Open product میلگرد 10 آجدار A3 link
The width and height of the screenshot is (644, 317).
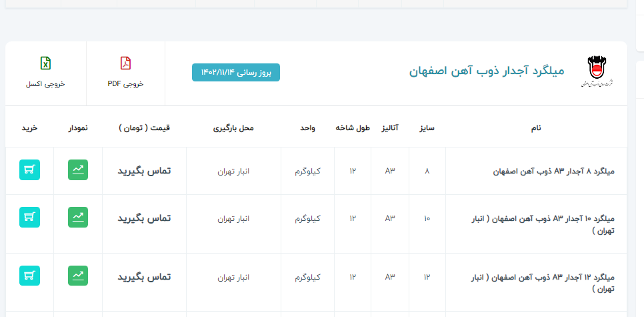point(545,219)
